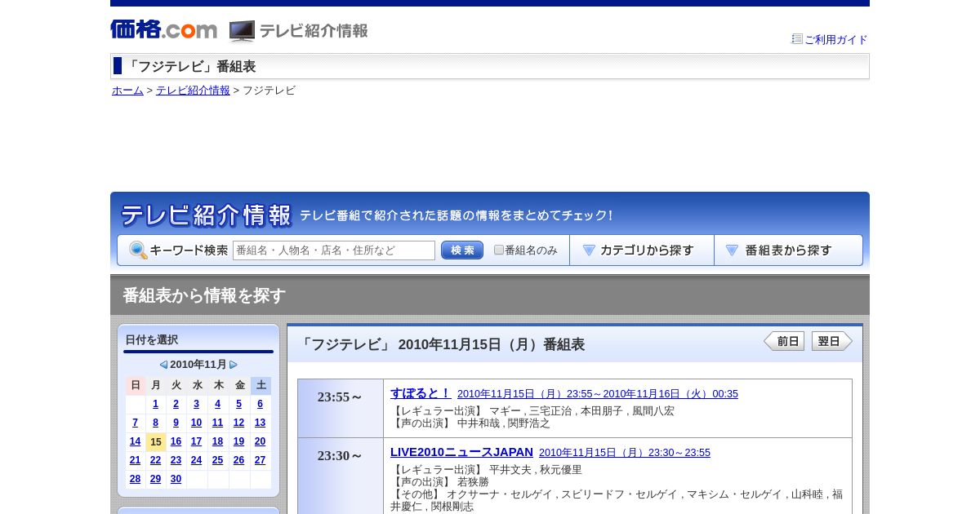Select November 13 in the calendar
980x514 pixels.
click(x=260, y=423)
